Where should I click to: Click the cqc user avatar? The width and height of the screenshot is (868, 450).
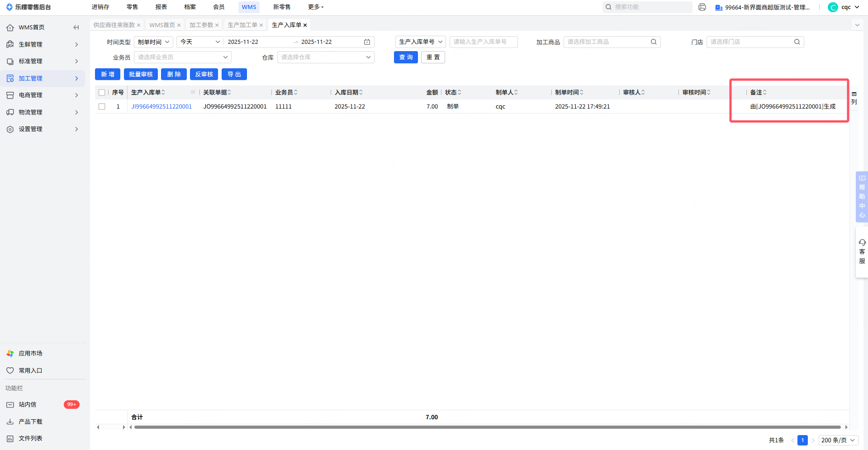(833, 7)
